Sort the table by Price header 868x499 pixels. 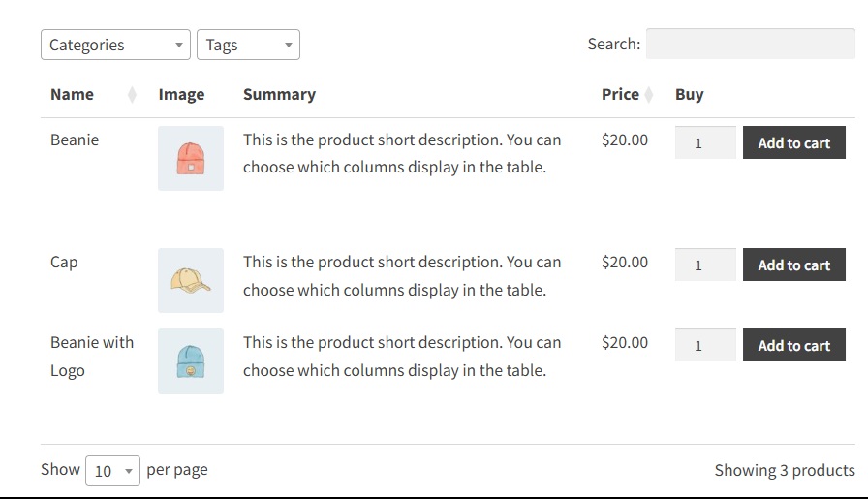[620, 95]
